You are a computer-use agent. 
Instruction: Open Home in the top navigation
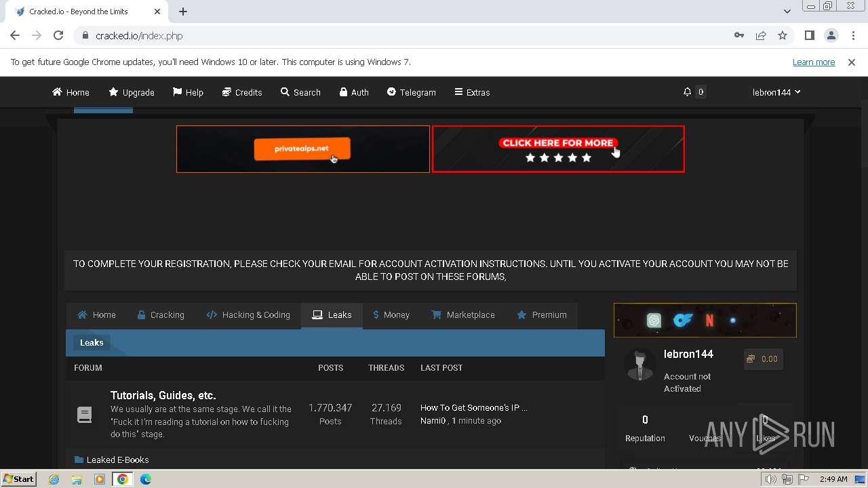pos(71,92)
